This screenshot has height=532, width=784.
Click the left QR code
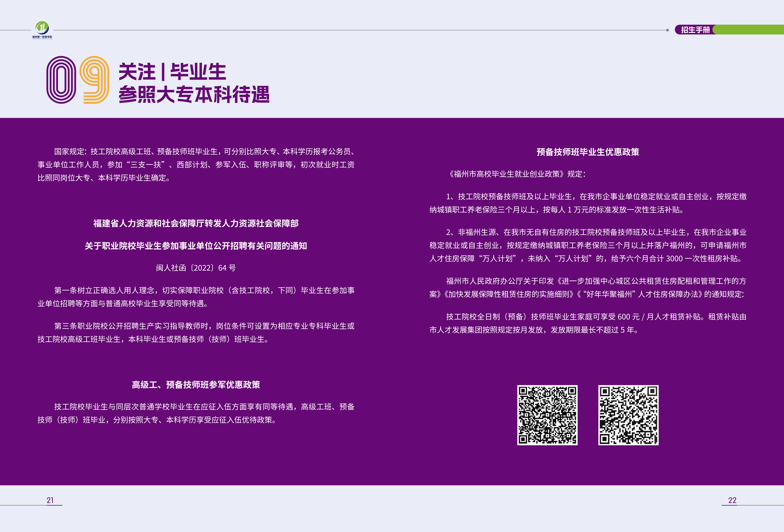pyautogui.click(x=548, y=415)
